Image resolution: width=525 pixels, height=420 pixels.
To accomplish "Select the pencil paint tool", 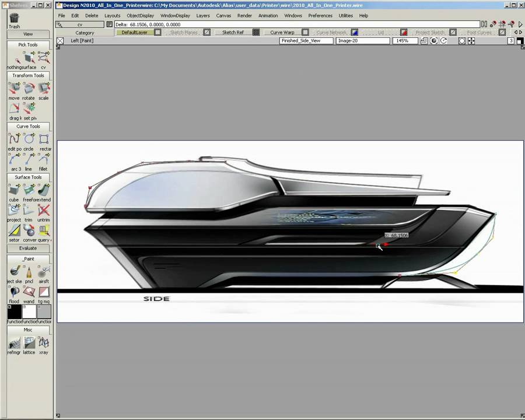I will coord(29,272).
